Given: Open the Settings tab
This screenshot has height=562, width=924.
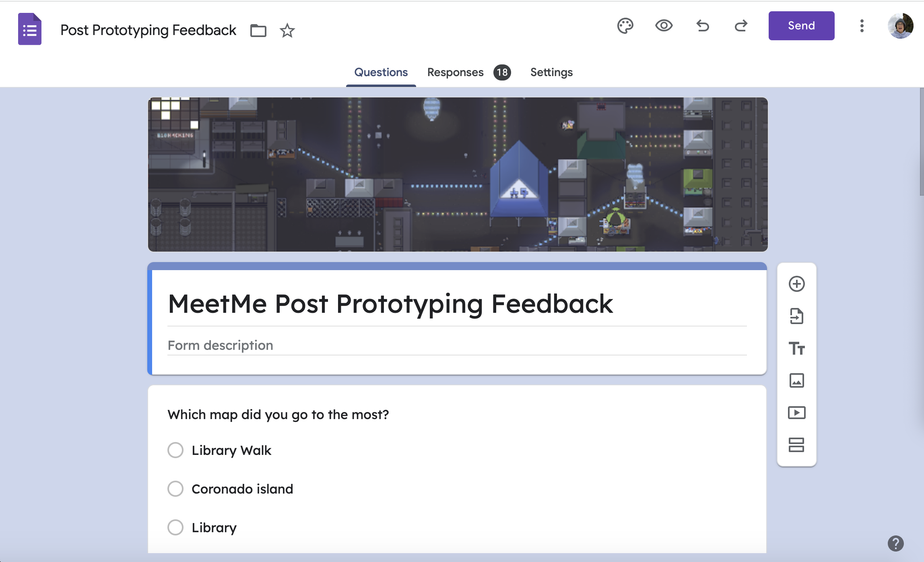Looking at the screenshot, I should [x=551, y=72].
